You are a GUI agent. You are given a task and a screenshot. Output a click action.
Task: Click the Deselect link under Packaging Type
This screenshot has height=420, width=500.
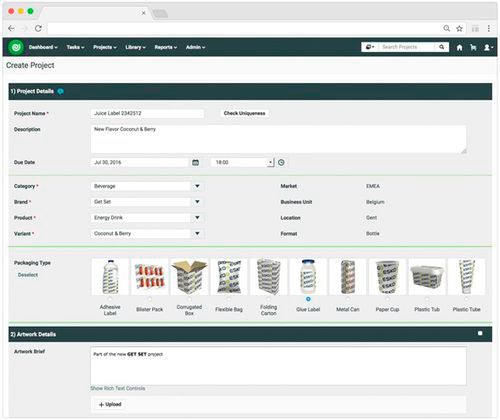pyautogui.click(x=28, y=275)
